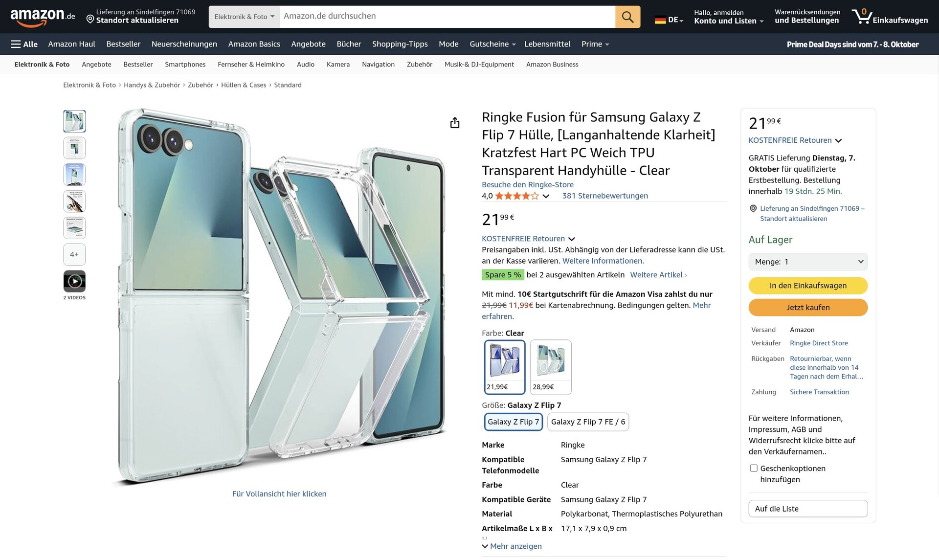
Task: Visit the Ringke-Store link
Action: (x=527, y=184)
